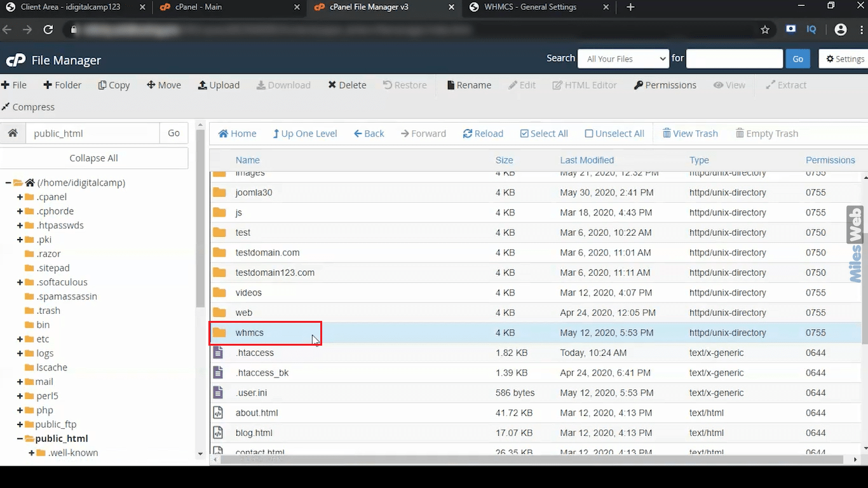This screenshot has width=868, height=488.
Task: Click Go beside the path field
Action: (x=173, y=133)
